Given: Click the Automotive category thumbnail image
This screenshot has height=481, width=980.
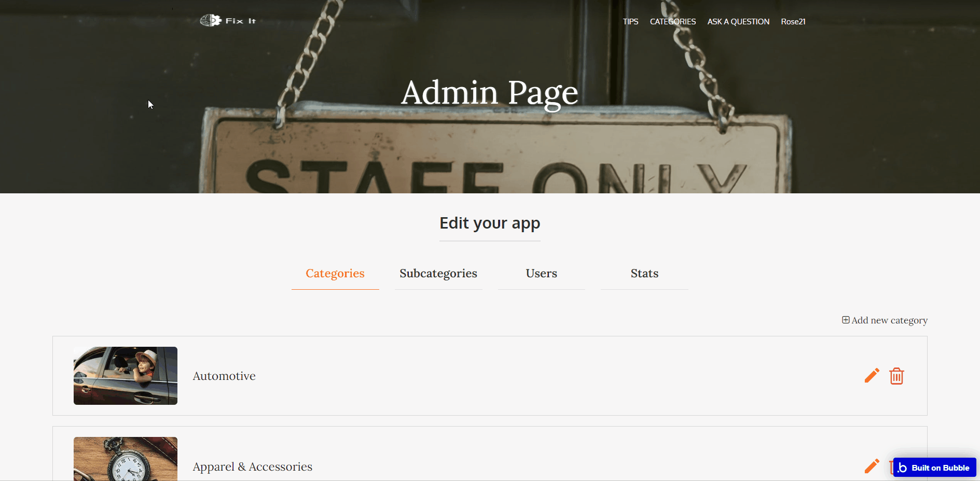Looking at the screenshot, I should coord(126,376).
